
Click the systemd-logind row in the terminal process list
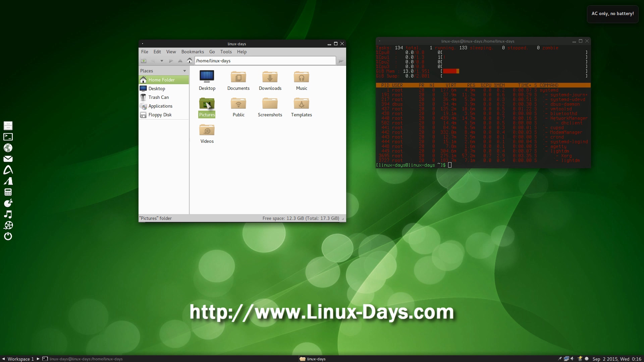coord(483,142)
